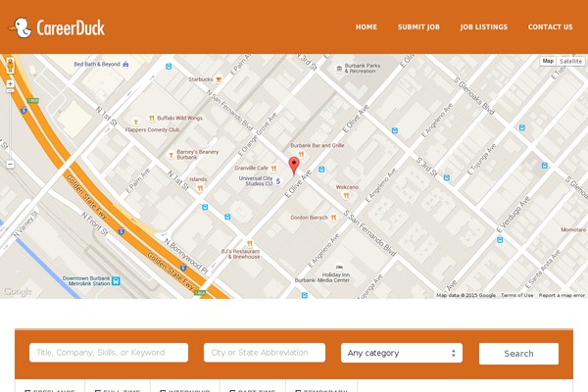Click the Gordon Biersch restaurant icon
Viewport: 588px width, 392px height.
333,218
